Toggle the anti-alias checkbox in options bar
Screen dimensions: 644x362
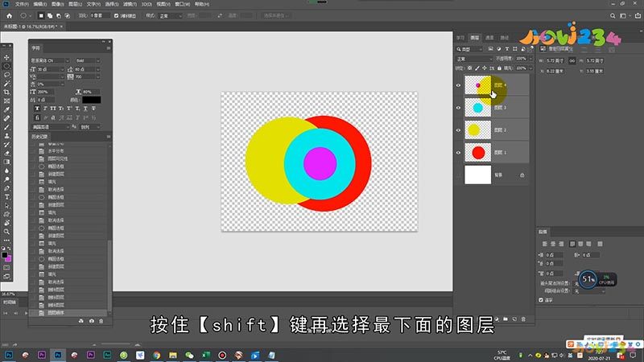(116, 15)
